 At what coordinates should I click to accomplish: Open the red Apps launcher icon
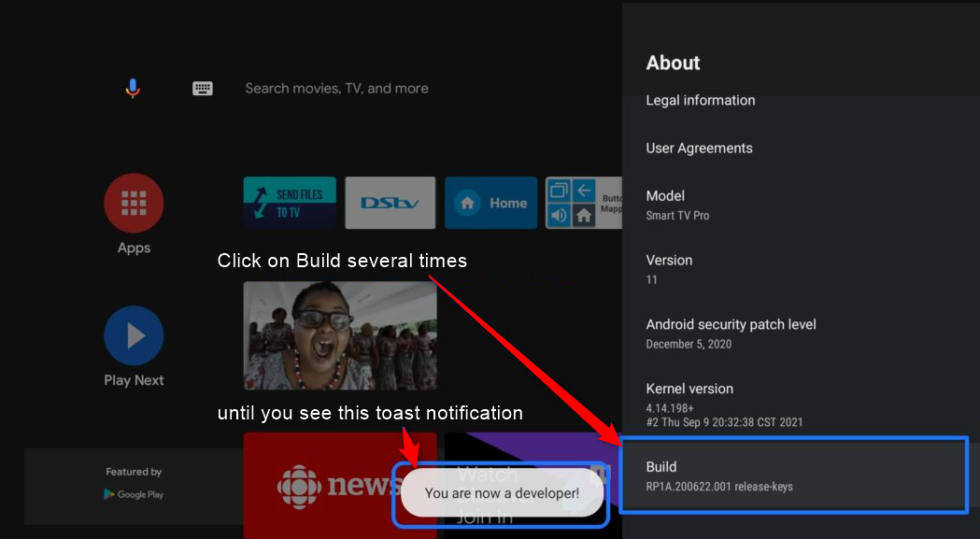coord(134,204)
